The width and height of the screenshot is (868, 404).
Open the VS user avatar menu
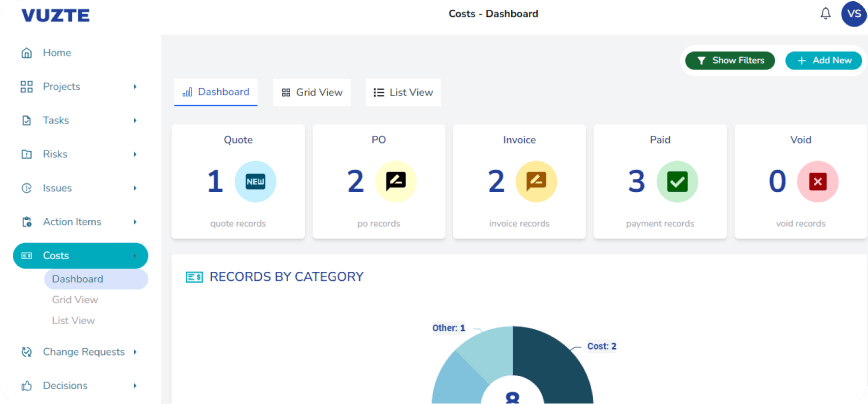pos(853,14)
